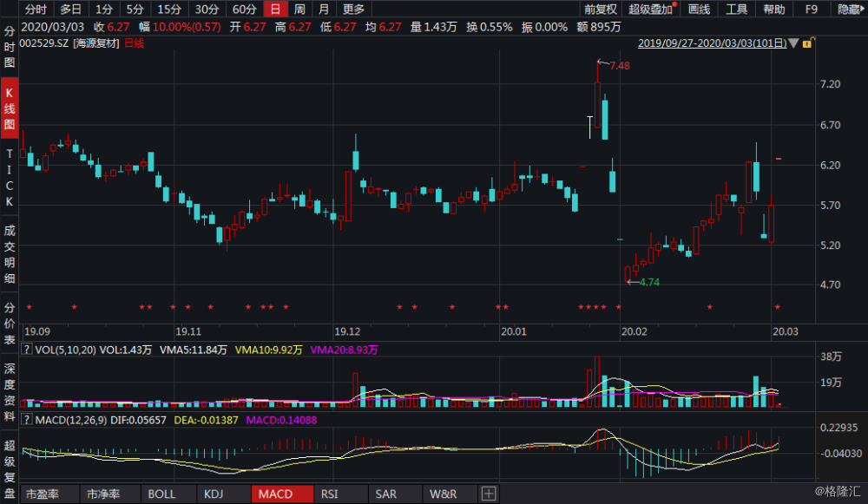Select the 多日 multi-day tab
The width and height of the screenshot is (868, 504).
(x=70, y=9)
